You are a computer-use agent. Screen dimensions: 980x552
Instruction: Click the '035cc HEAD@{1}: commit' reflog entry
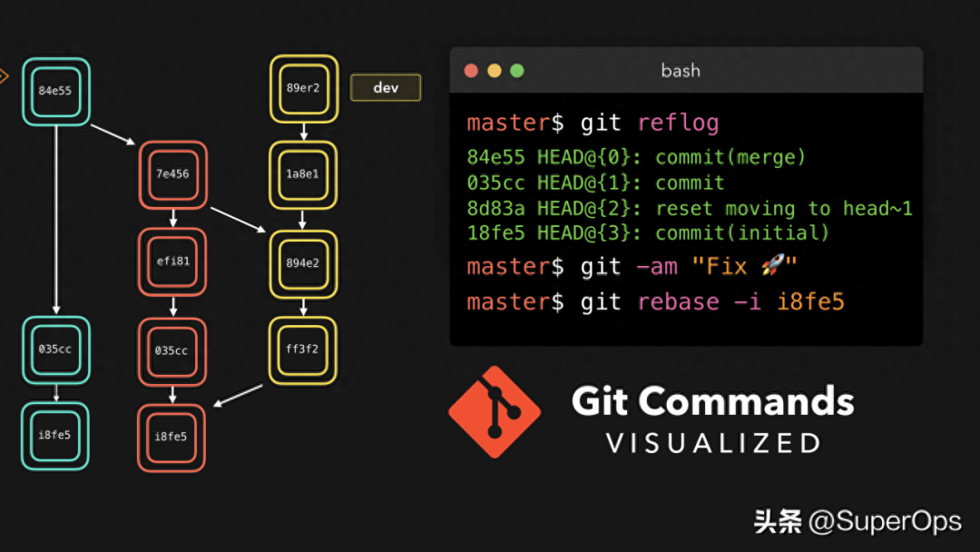point(595,182)
